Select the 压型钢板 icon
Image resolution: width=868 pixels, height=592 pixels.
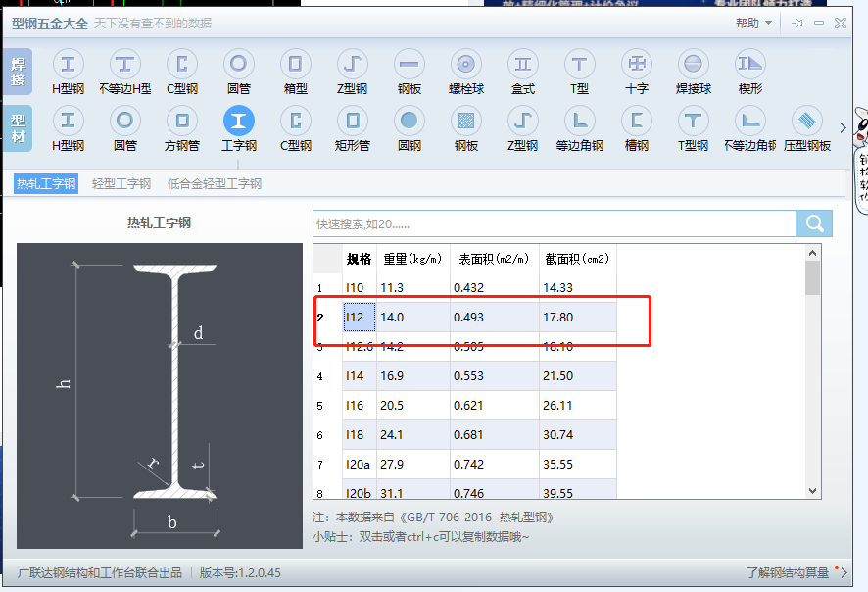[x=807, y=121]
